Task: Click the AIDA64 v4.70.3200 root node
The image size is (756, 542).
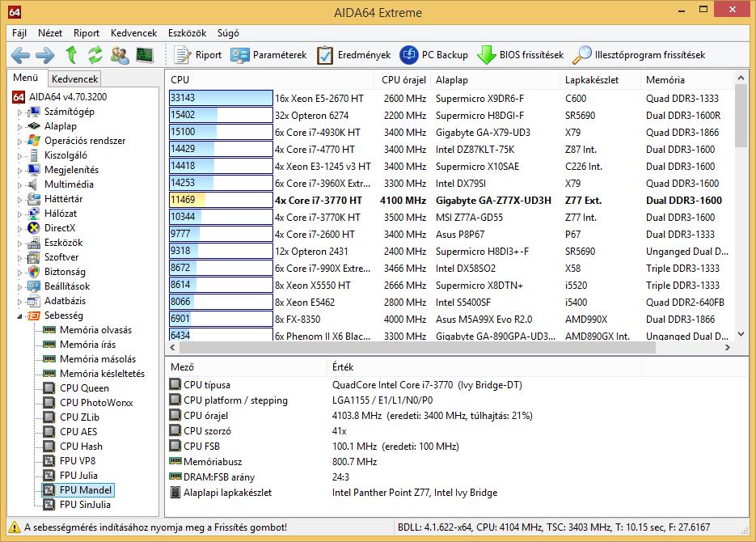Action: [x=68, y=96]
